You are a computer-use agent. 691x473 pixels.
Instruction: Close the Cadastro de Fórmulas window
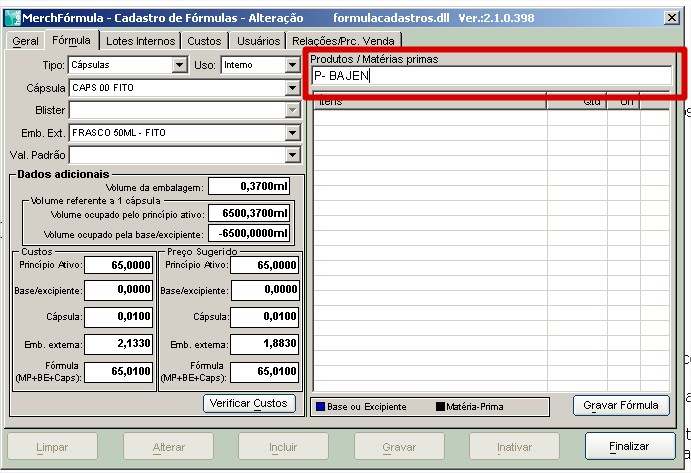(671, 17)
